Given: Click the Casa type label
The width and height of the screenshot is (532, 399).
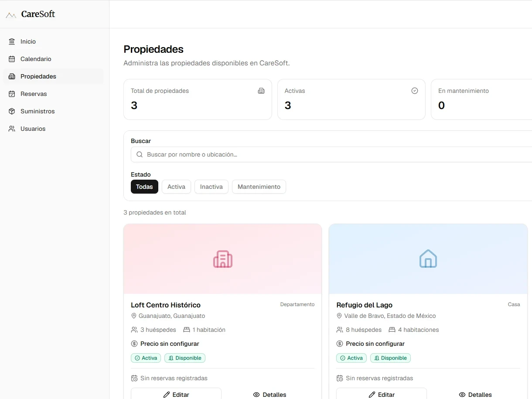Looking at the screenshot, I should click(514, 304).
